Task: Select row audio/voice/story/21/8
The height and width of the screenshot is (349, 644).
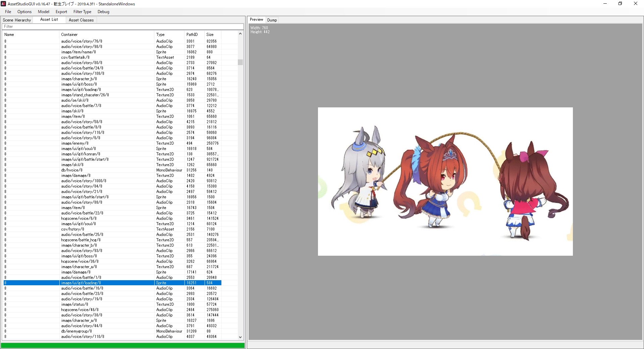Action: tap(112, 192)
